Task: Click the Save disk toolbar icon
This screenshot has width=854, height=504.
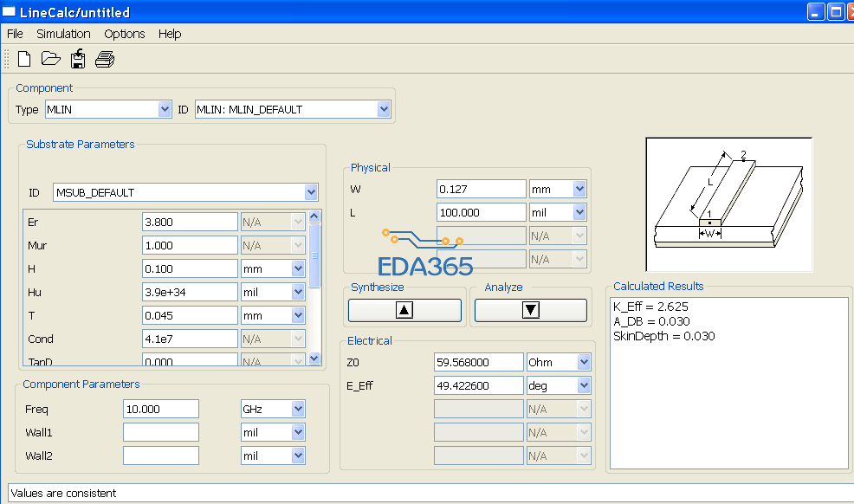Action: (x=78, y=59)
